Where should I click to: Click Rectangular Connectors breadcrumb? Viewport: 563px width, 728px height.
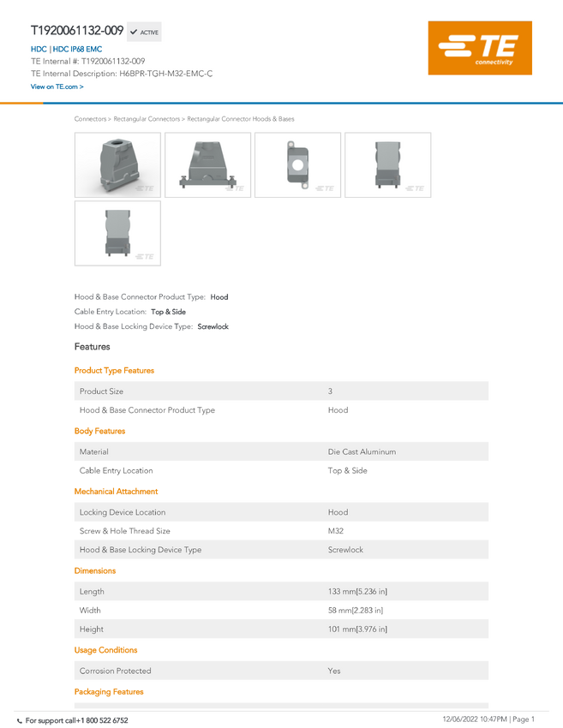147,119
